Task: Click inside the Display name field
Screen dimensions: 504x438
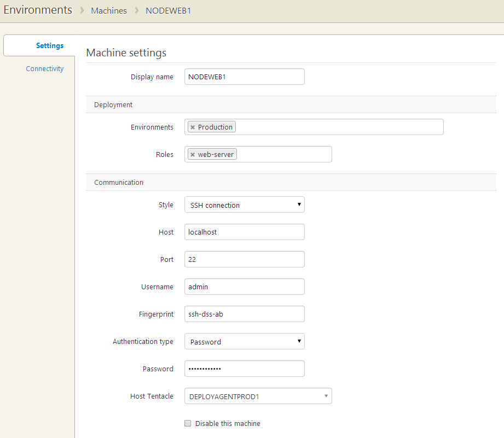Action: pyautogui.click(x=244, y=76)
